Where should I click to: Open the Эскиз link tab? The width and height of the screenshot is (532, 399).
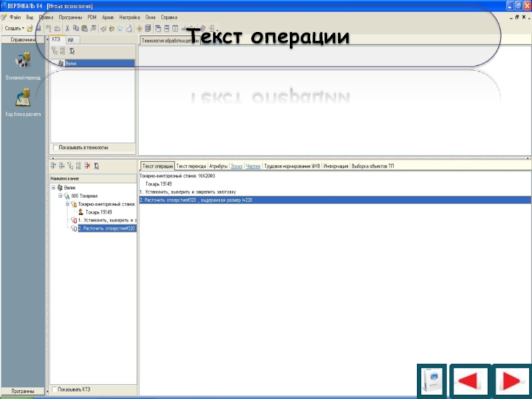pos(236,166)
